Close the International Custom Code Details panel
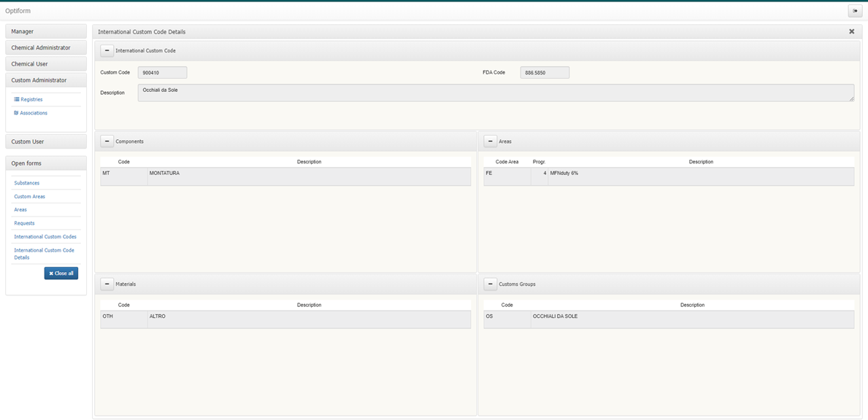Viewport: 868px width, 420px height. 851,32
